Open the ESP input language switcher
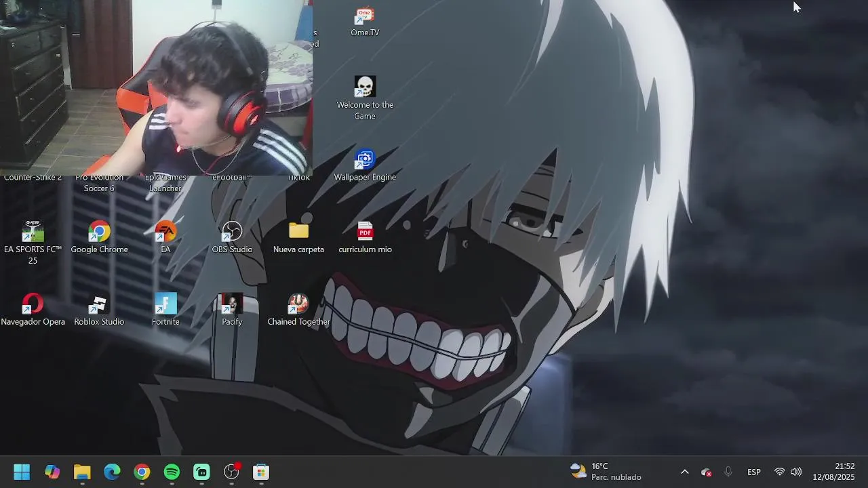Viewport: 868px width, 488px height. tap(754, 472)
